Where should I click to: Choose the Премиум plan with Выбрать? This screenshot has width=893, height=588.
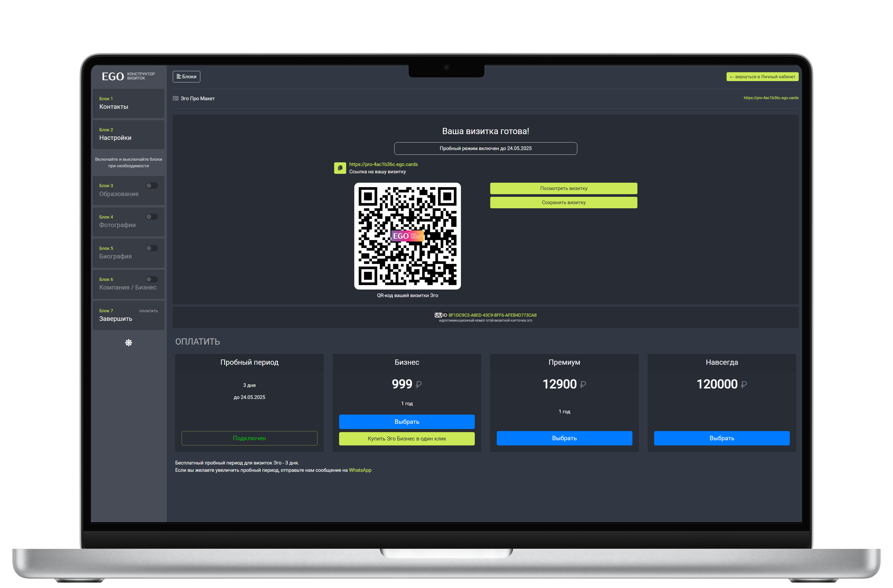564,438
